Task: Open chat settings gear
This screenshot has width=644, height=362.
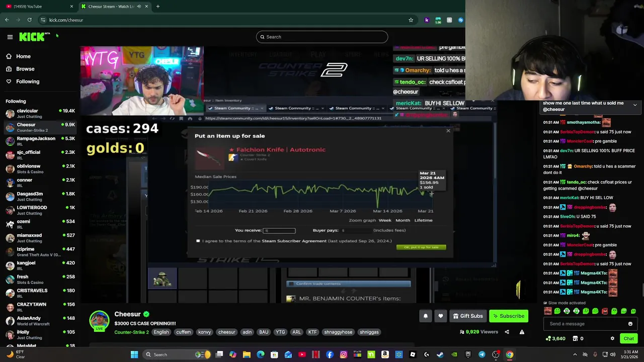Action: (612, 338)
